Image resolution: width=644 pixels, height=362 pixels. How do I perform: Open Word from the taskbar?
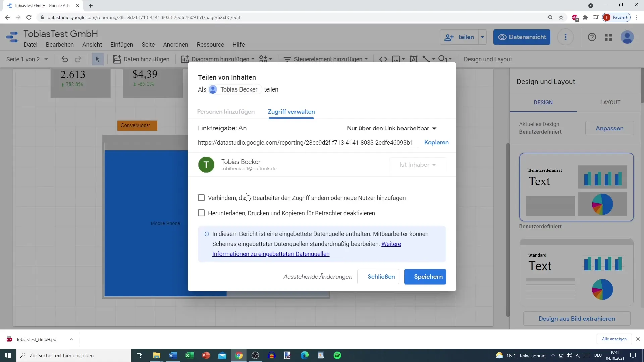point(173,355)
